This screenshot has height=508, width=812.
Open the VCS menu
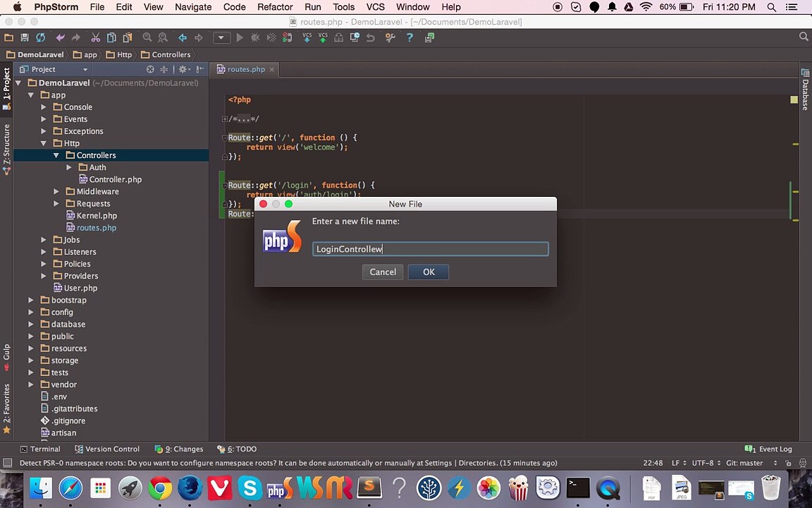(x=376, y=7)
